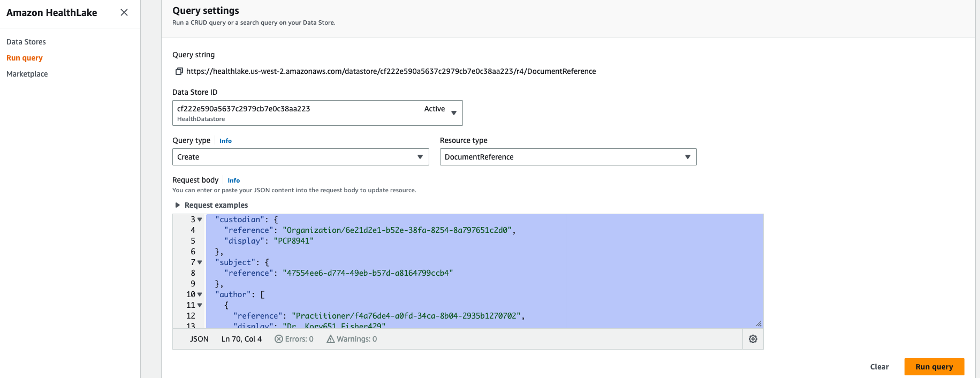
Task: Select the query string URL text
Action: point(391,71)
